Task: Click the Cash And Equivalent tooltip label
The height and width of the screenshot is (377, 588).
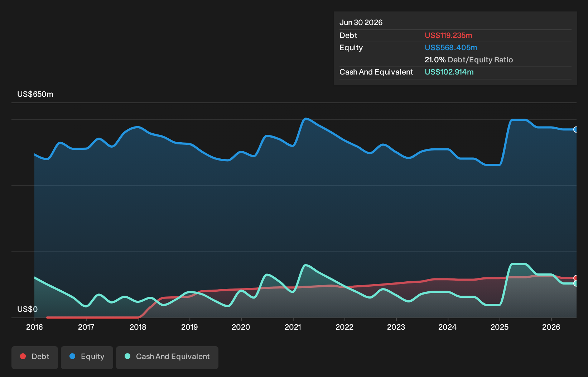Action: click(376, 72)
